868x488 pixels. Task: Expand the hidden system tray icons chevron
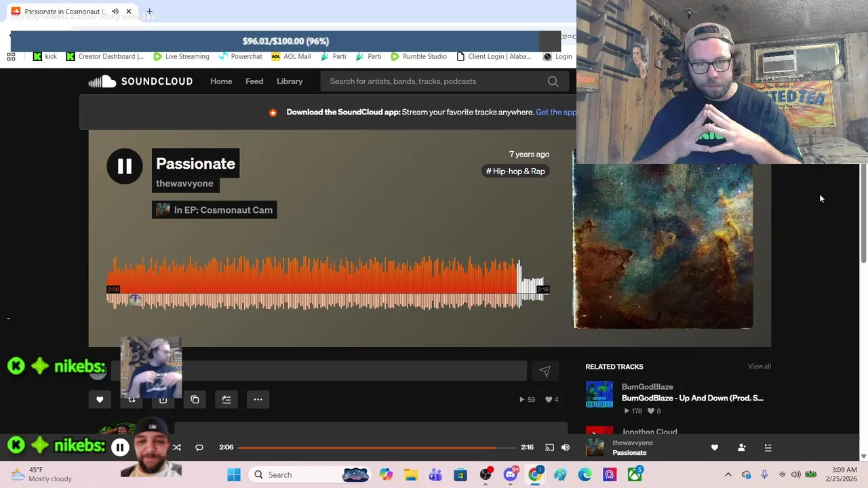coord(728,474)
